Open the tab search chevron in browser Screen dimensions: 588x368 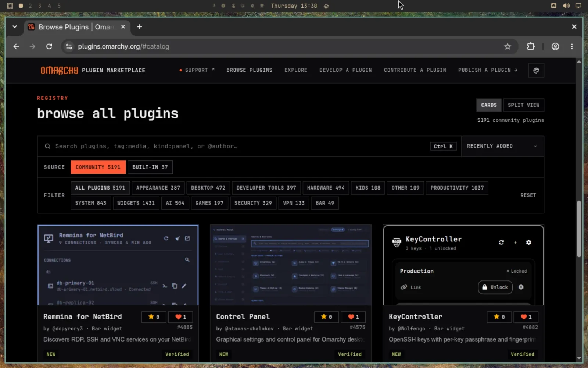pos(15,26)
